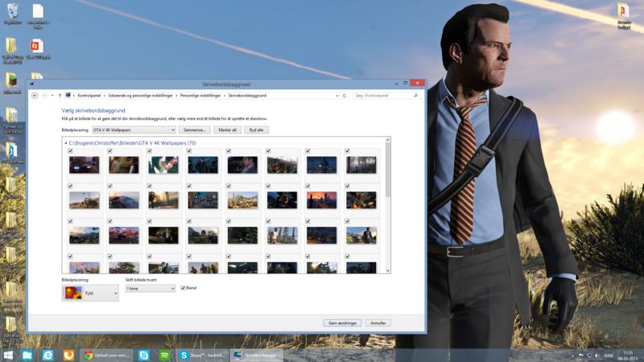Go to Udseende og personlige indstillinger breadcrumb
The height and width of the screenshot is (362, 644).
140,96
